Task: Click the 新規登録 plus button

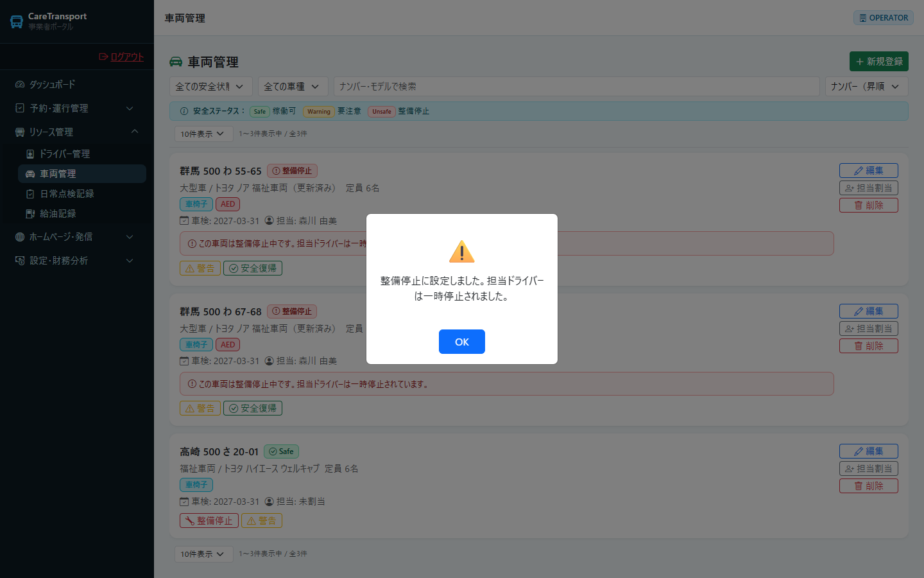Action: (879, 61)
